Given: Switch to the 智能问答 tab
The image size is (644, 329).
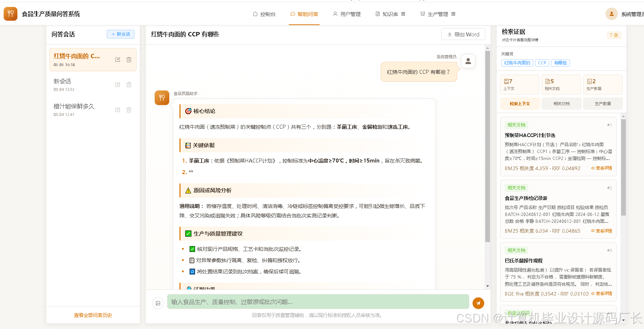Looking at the screenshot, I should point(304,14).
